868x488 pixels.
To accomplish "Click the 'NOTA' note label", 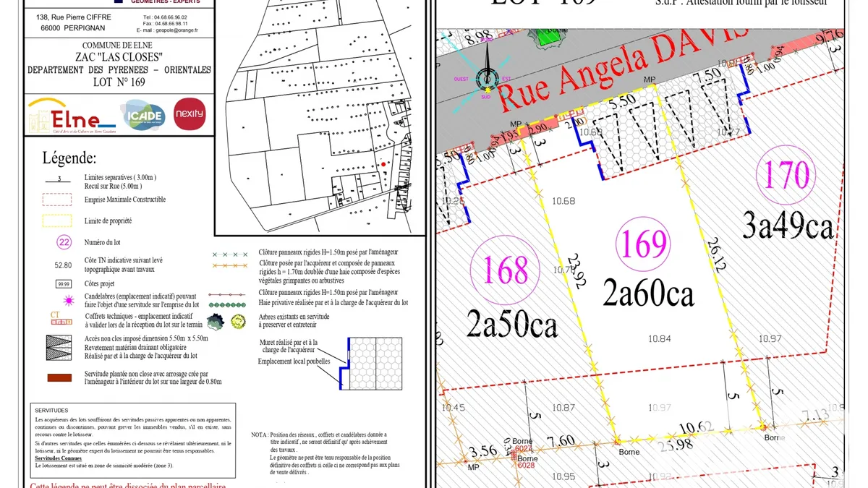I will pos(258,435).
